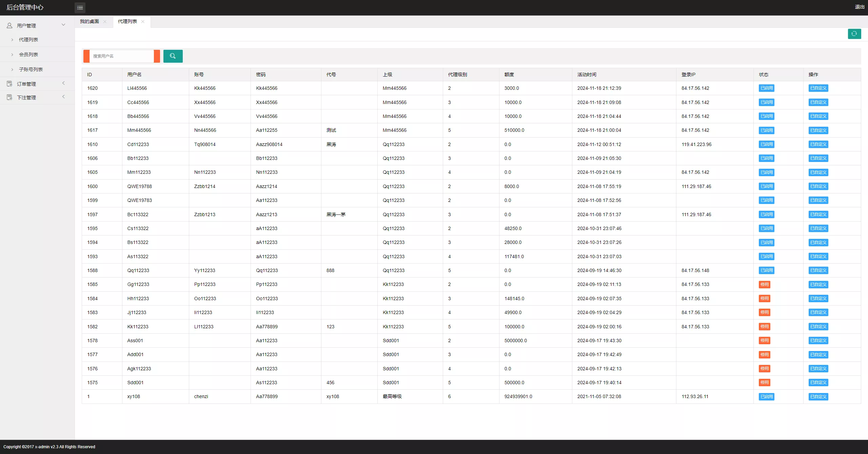This screenshot has height=454, width=868.
Task: Click the 订单管理 sidebar icon
Action: [9, 84]
